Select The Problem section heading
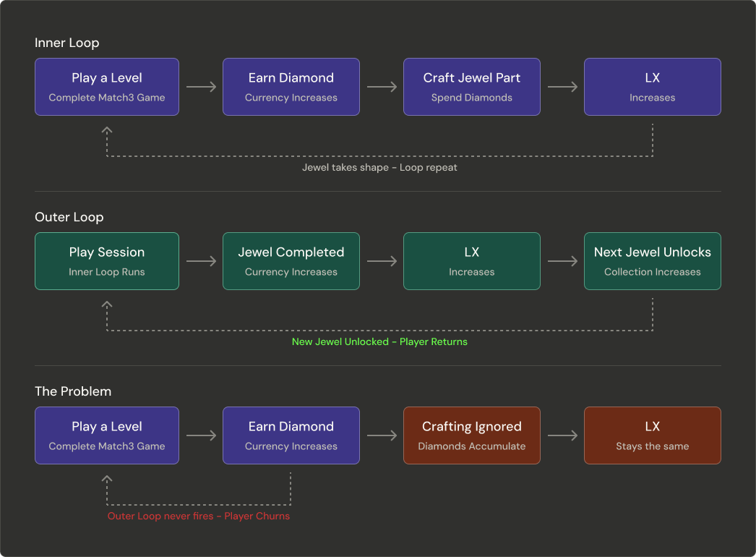This screenshot has width=756, height=557. click(x=73, y=391)
